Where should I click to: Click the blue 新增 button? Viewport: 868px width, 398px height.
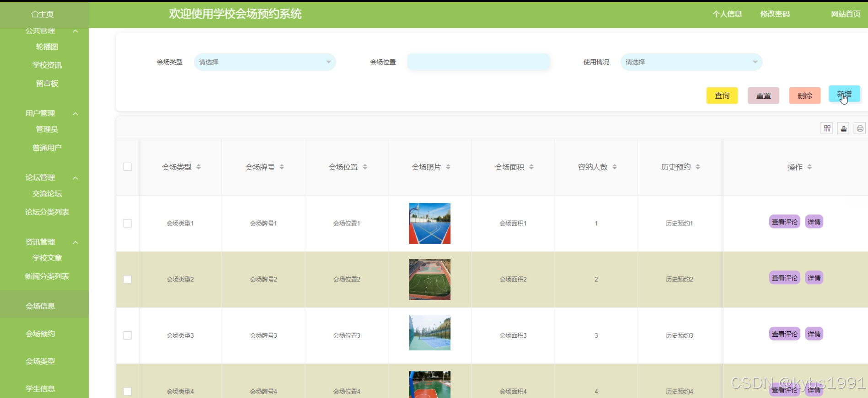point(844,94)
